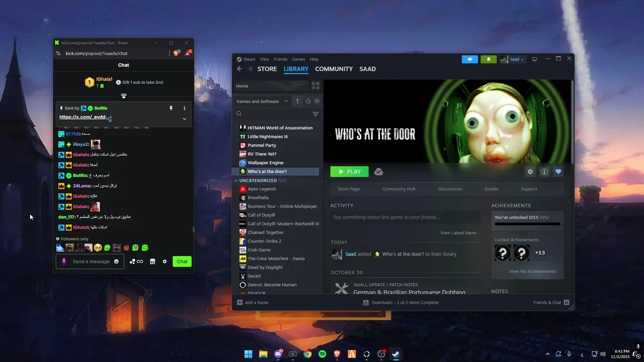The width and height of the screenshot is (644, 362).
Task: Click first locked achievement thumbnail
Action: [503, 252]
